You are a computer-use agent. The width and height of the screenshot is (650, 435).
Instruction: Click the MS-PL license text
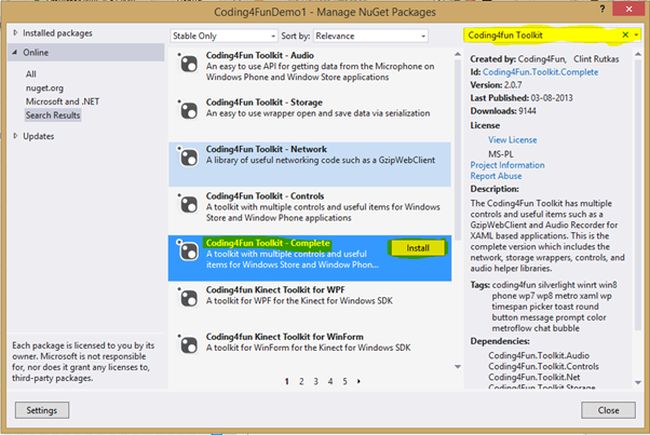click(x=501, y=154)
